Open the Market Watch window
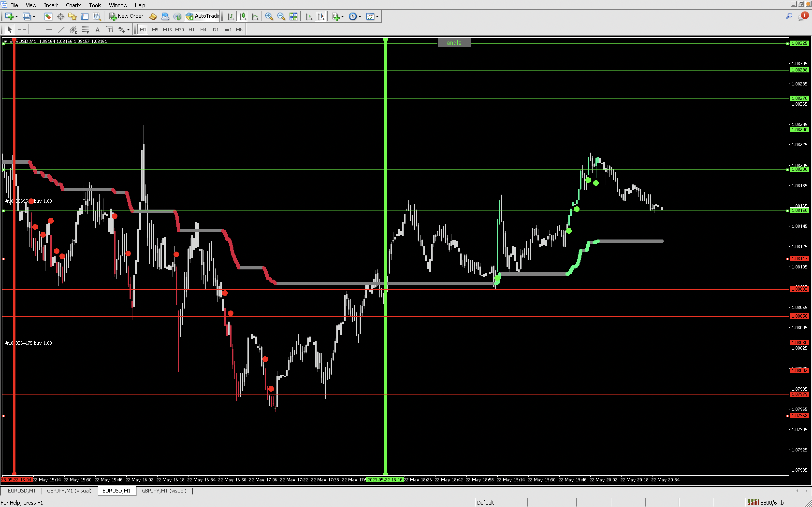The image size is (812, 507). pyautogui.click(x=48, y=16)
